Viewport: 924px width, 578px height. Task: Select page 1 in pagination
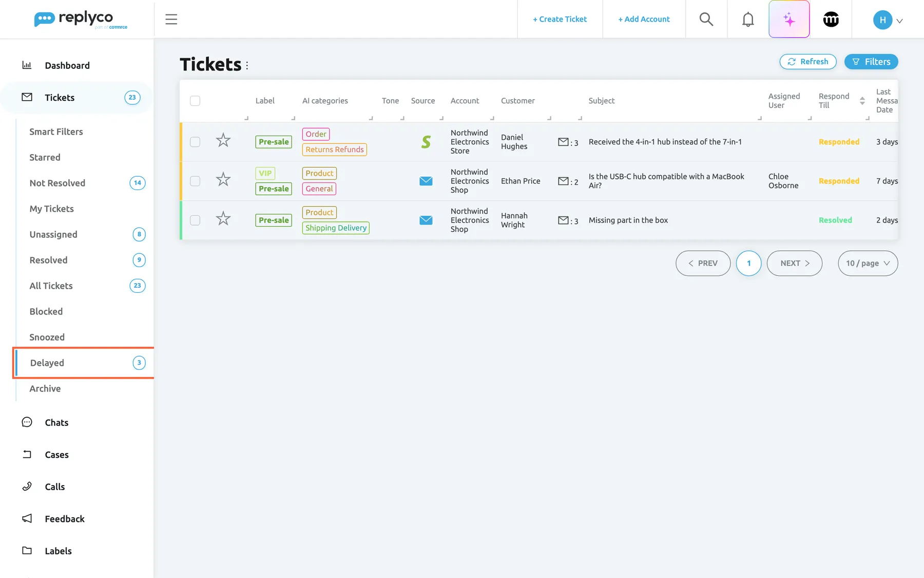[x=748, y=263]
